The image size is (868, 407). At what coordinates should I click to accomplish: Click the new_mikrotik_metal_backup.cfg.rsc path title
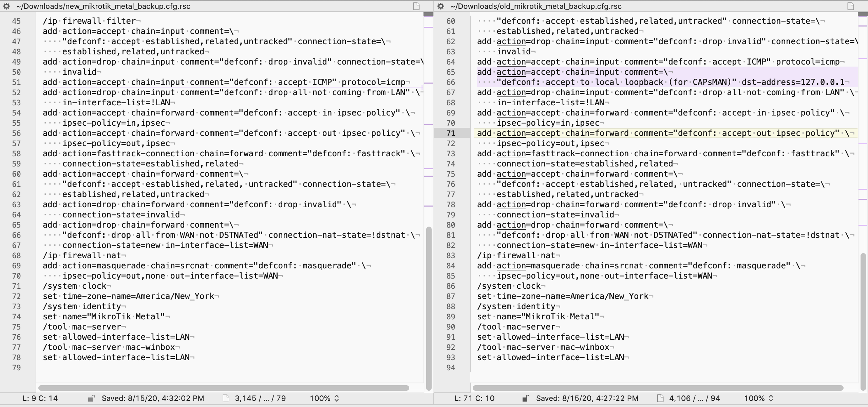point(103,6)
